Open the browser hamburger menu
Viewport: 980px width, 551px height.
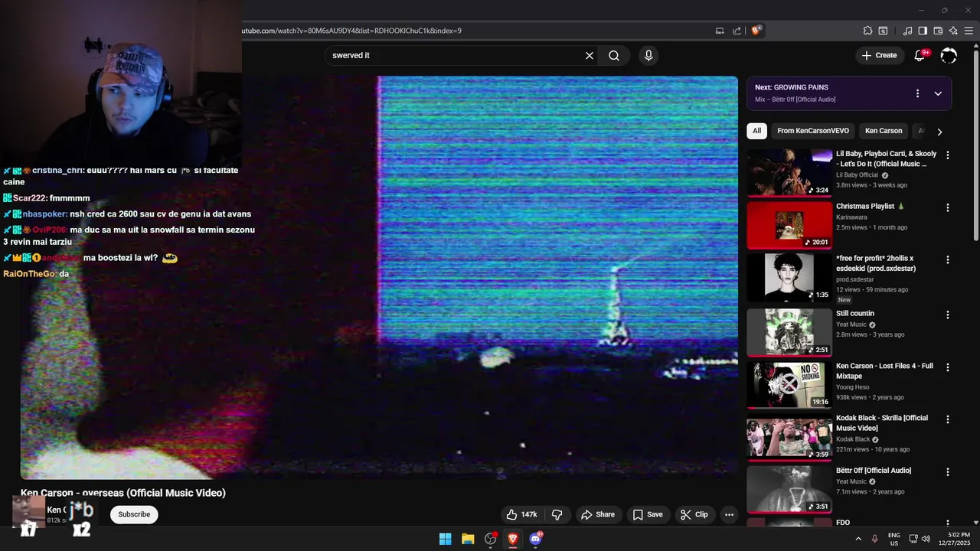click(969, 31)
